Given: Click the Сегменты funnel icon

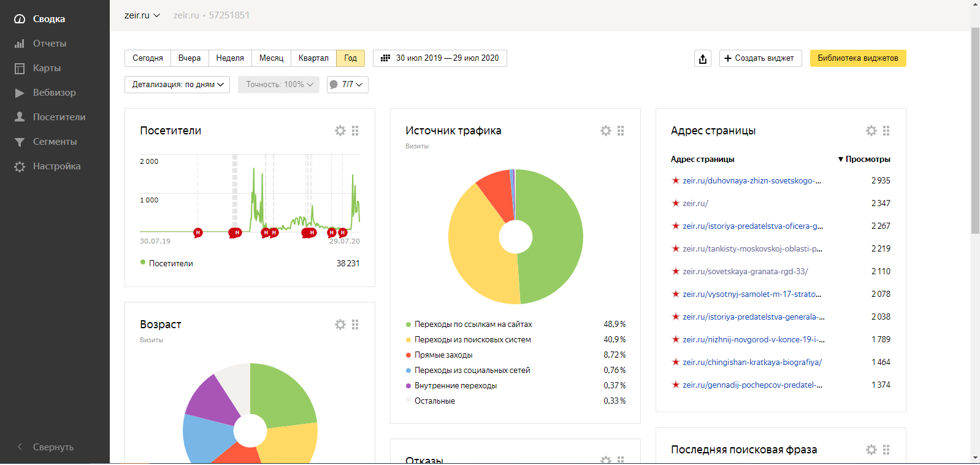Looking at the screenshot, I should coord(20,142).
